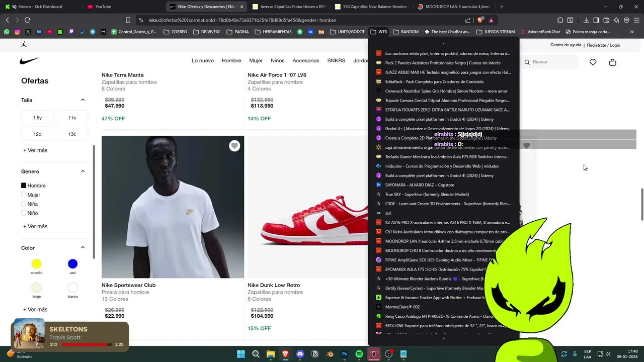Open the Nike shopping bag icon
This screenshot has height=362, width=644.
[612, 62]
